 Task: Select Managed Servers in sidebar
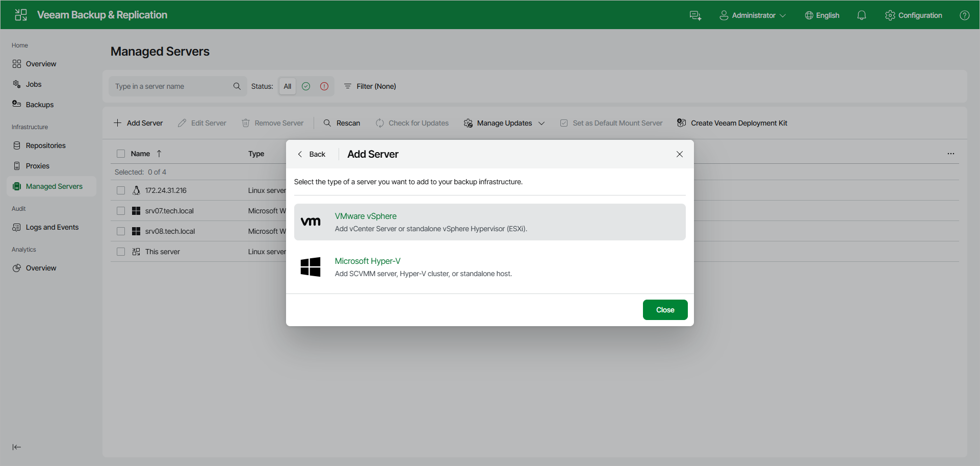point(51,186)
